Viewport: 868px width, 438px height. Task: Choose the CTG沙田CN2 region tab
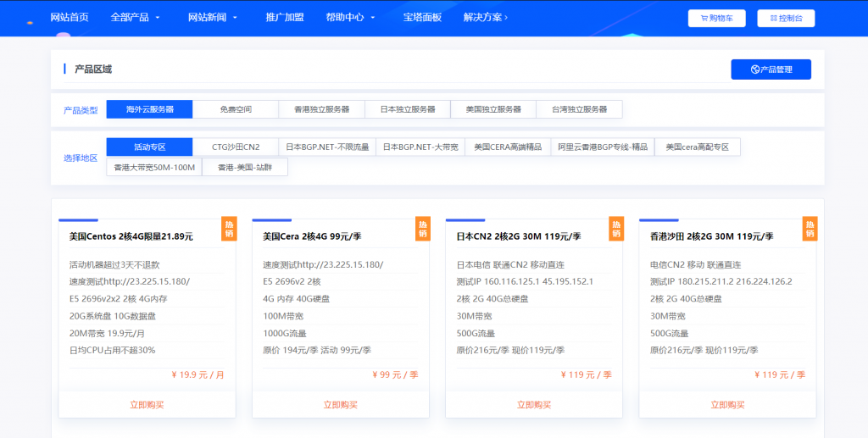click(236, 147)
